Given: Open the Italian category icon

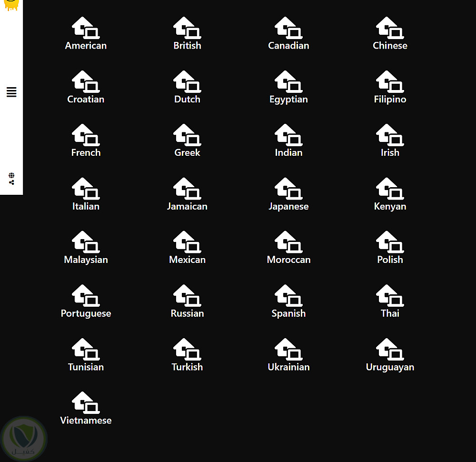Looking at the screenshot, I should pos(86,189).
